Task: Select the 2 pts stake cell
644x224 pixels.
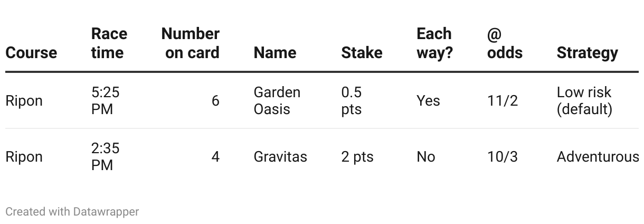Action: pos(357,157)
